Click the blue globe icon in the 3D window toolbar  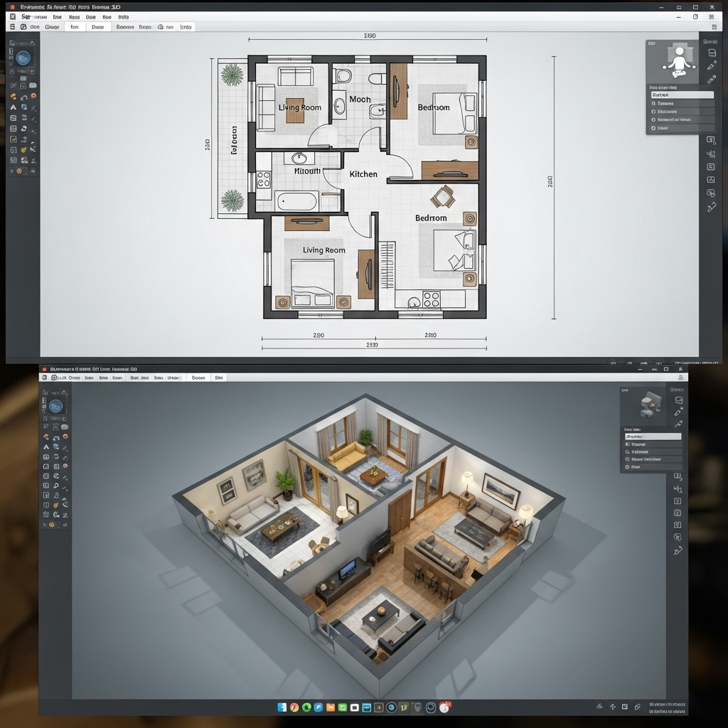coord(55,406)
